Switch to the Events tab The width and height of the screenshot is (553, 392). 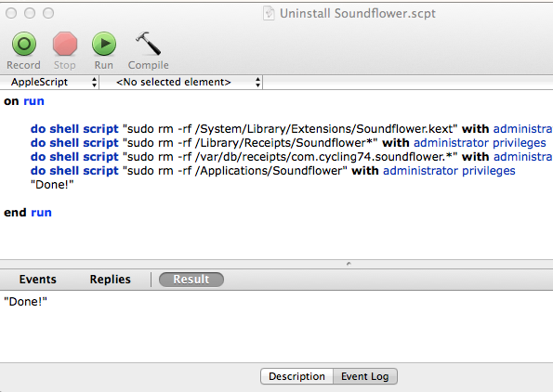click(38, 280)
